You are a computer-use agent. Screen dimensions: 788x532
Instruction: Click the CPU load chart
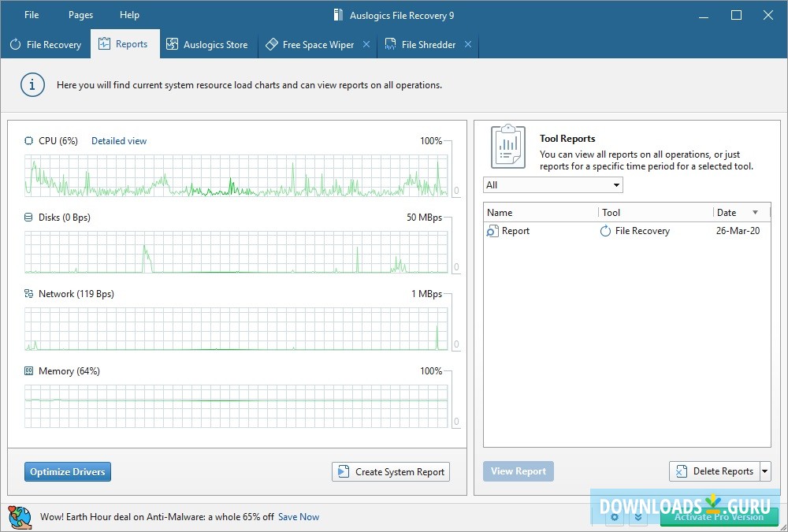[236, 175]
